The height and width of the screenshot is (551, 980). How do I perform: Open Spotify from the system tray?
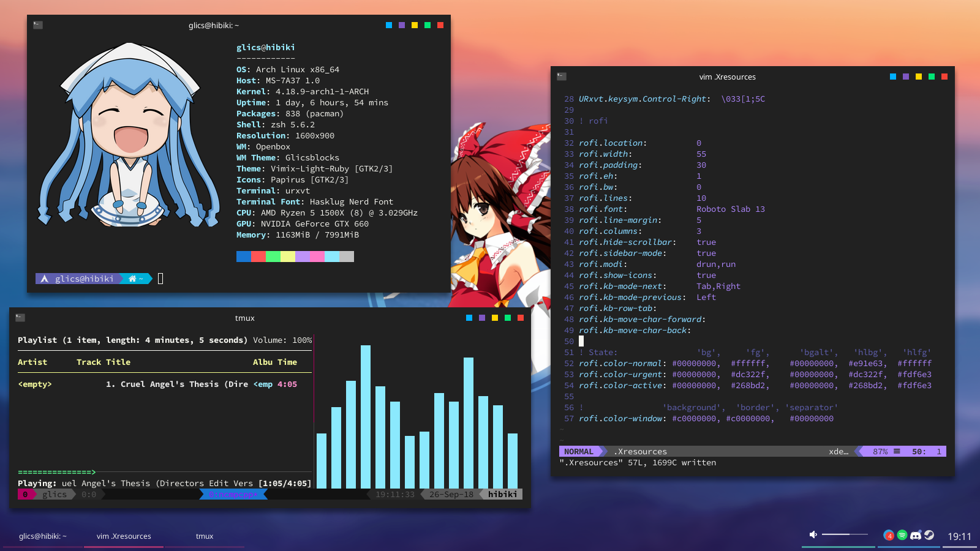tap(902, 535)
